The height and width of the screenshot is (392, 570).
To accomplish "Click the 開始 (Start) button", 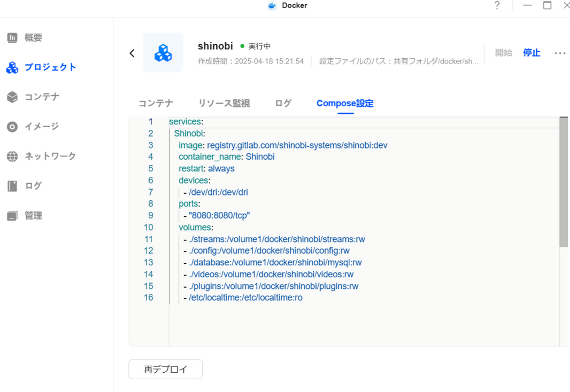I will [x=503, y=52].
